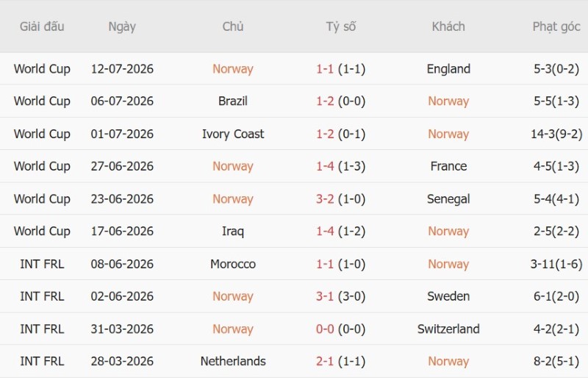Viewport: 588px width, 380px height.
Task: Click the 2-1 score of Netherlands match
Action: pos(325,361)
